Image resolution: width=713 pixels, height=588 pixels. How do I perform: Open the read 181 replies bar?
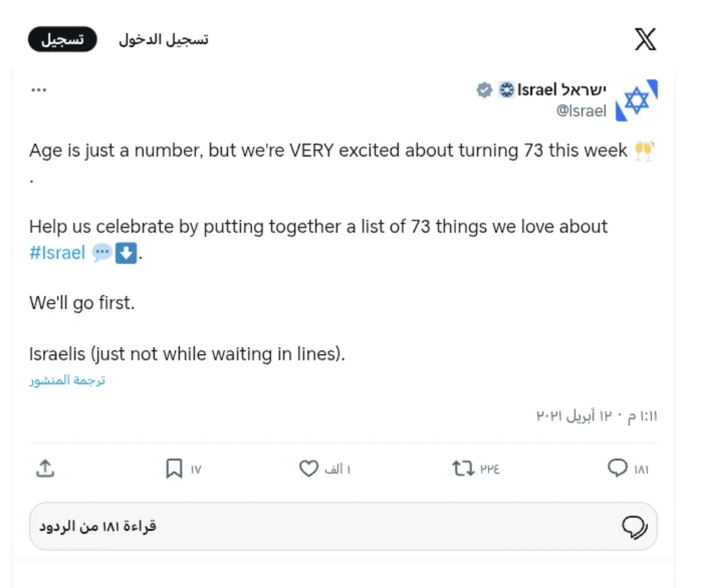343,526
